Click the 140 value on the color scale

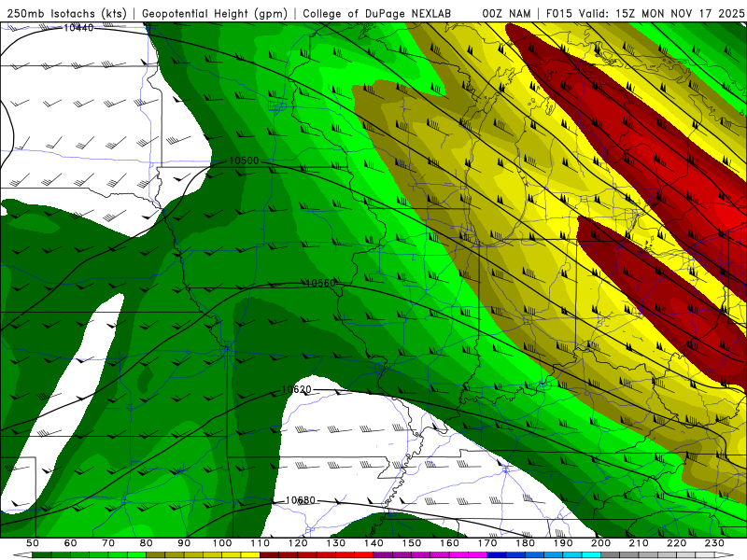(x=373, y=543)
